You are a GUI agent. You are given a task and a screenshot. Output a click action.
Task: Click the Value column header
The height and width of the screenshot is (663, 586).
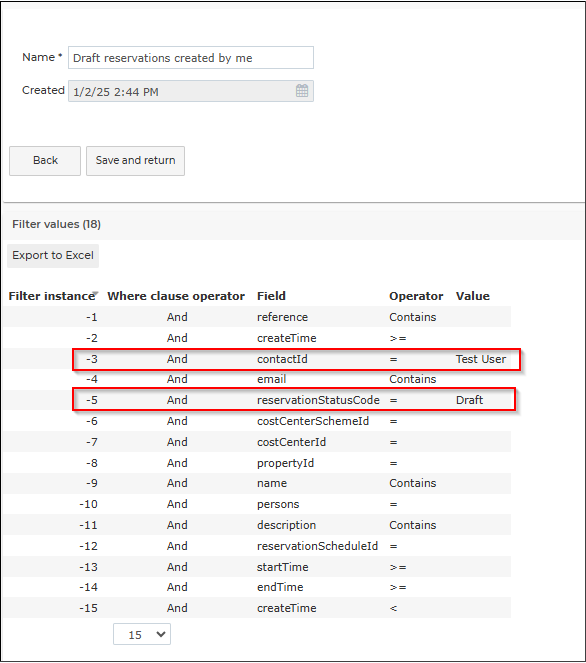[x=473, y=296]
